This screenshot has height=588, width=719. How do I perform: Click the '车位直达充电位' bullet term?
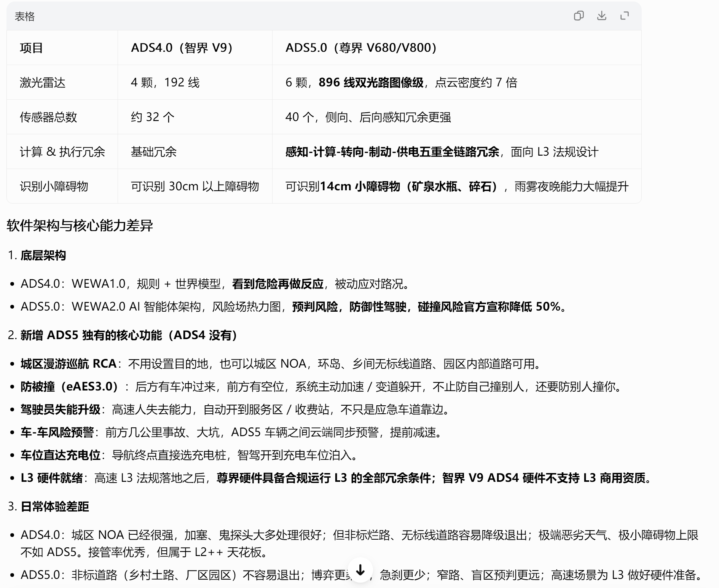tap(61, 455)
